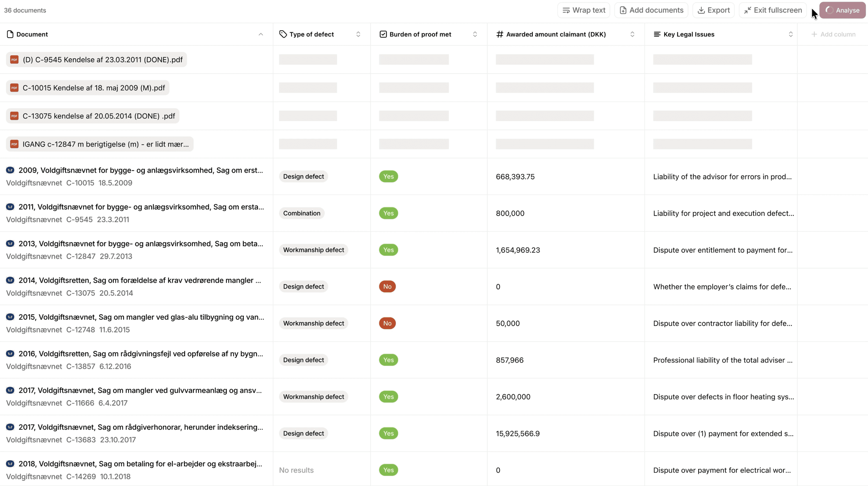The image size is (868, 486).
Task: Click PDF icon of C-13075 kendelse file
Action: click(x=14, y=116)
